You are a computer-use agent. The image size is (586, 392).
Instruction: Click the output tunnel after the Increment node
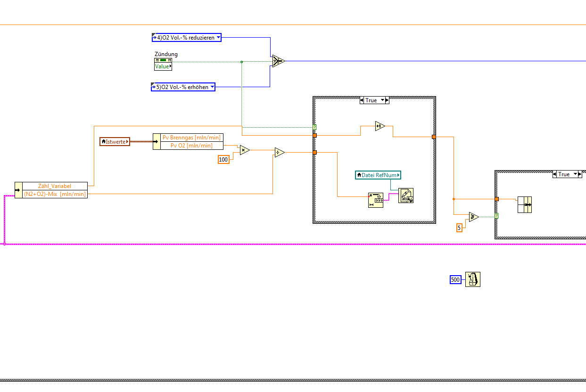pyautogui.click(x=434, y=137)
